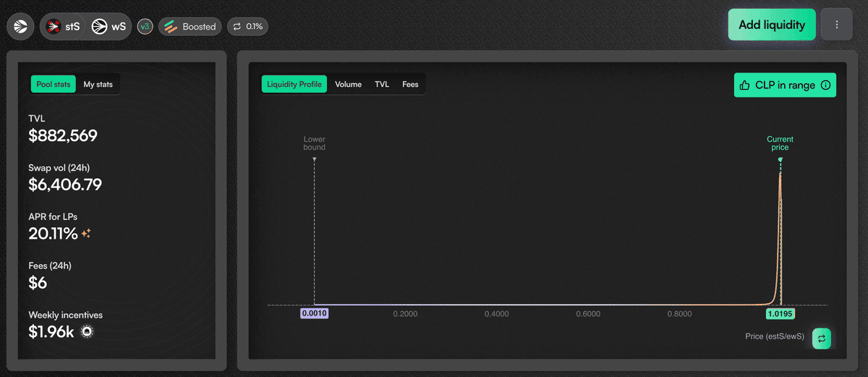Click the thumbs-up icon in CLP badge
868x377 pixels.
(x=744, y=85)
